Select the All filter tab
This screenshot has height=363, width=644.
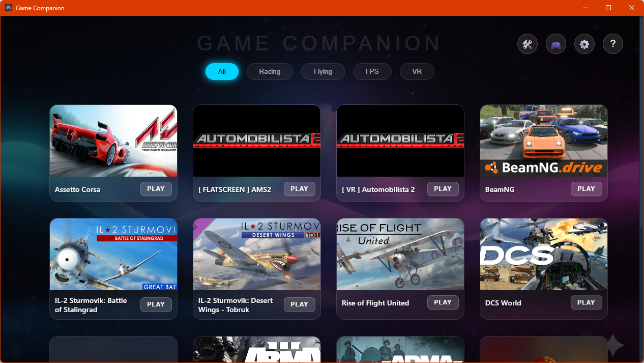click(x=222, y=72)
